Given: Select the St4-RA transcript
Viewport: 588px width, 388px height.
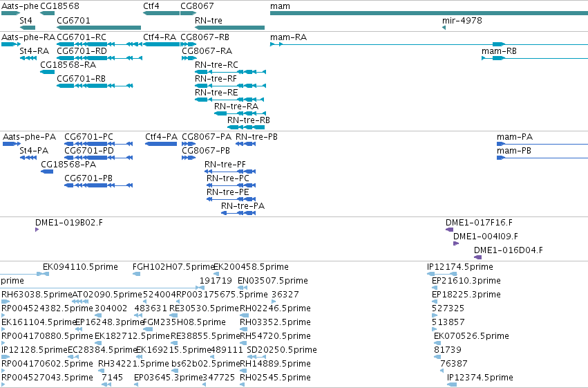Looking at the screenshot, I should tap(28, 58).
